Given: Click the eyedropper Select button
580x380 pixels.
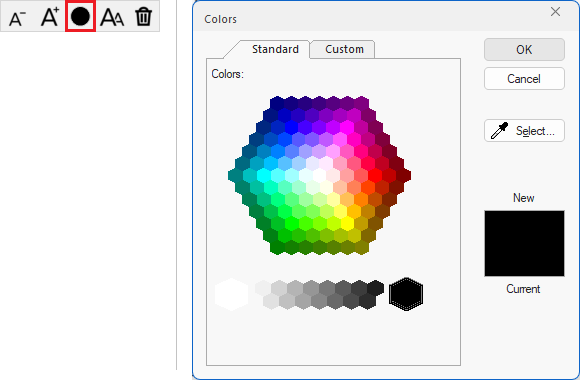Looking at the screenshot, I should click(x=524, y=131).
